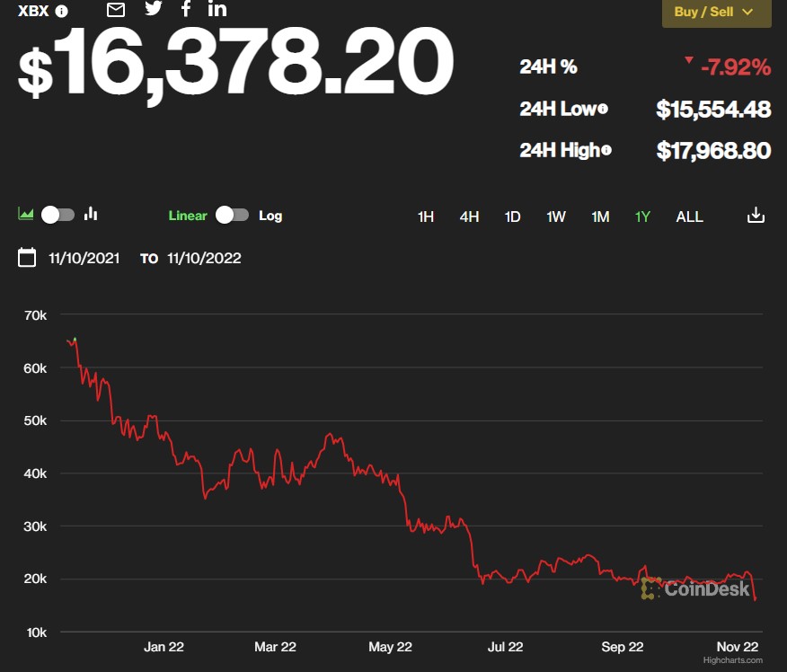Click the info icon next to 24H Low
Image resolution: width=787 pixels, height=672 pixels.
click(x=603, y=110)
